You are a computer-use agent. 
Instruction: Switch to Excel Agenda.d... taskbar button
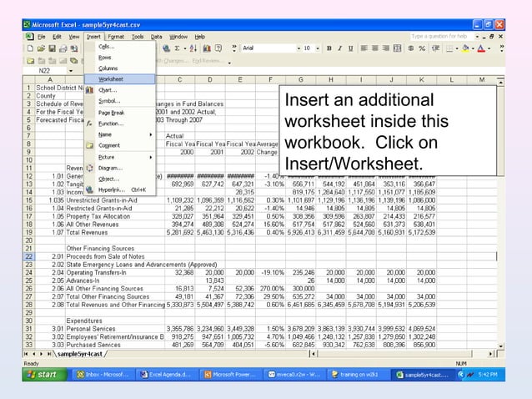pyautogui.click(x=166, y=375)
